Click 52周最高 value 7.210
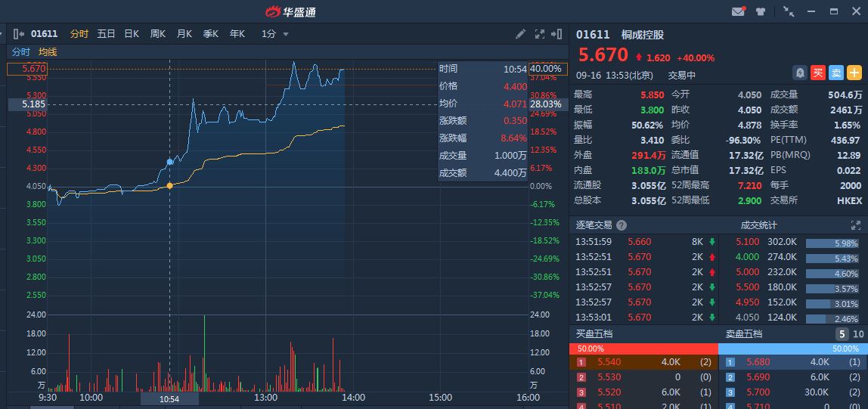 click(x=751, y=185)
